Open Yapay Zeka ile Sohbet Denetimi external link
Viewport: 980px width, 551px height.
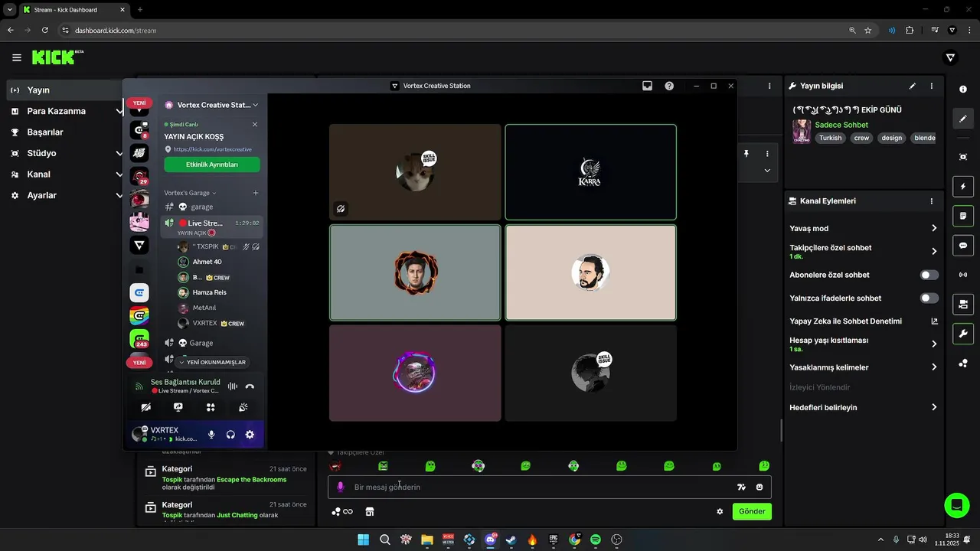click(934, 321)
